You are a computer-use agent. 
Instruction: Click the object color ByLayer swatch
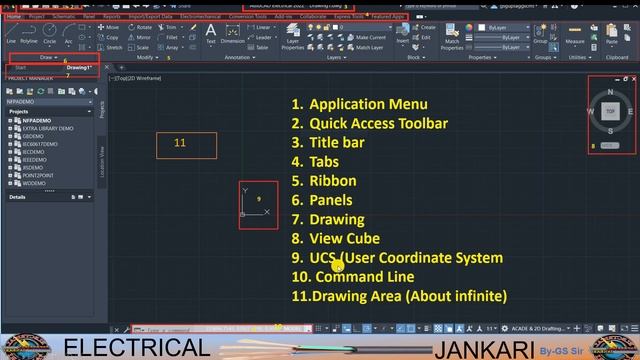click(x=482, y=27)
